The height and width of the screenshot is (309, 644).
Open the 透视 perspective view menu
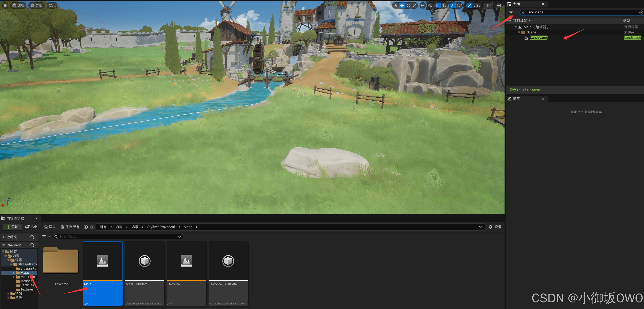point(18,5)
